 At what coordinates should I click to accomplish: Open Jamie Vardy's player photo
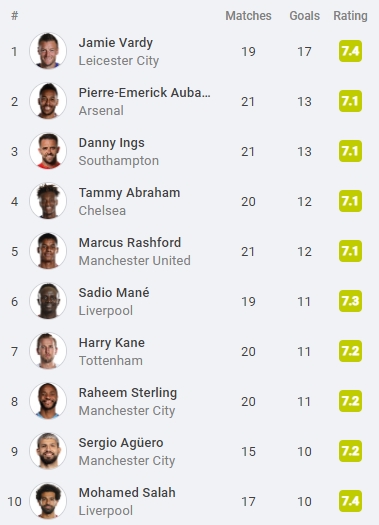(48, 51)
